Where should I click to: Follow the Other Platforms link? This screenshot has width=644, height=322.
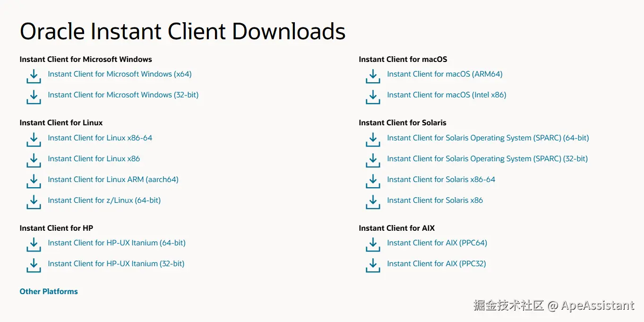(49, 292)
